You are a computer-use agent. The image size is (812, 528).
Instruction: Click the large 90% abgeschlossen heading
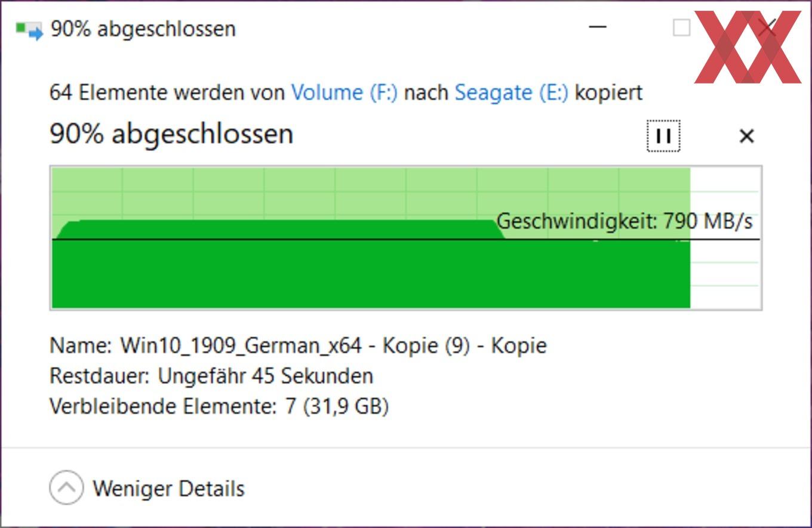[x=171, y=134]
